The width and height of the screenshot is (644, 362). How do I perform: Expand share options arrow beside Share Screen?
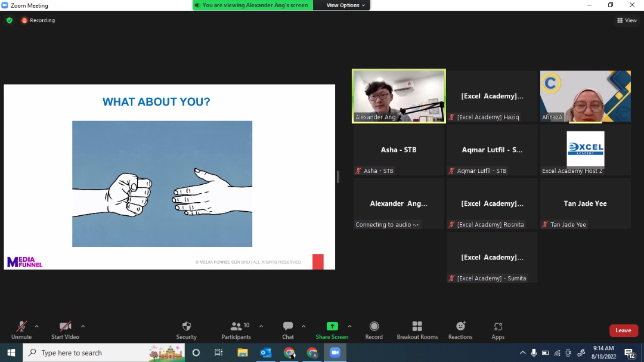[349, 326]
